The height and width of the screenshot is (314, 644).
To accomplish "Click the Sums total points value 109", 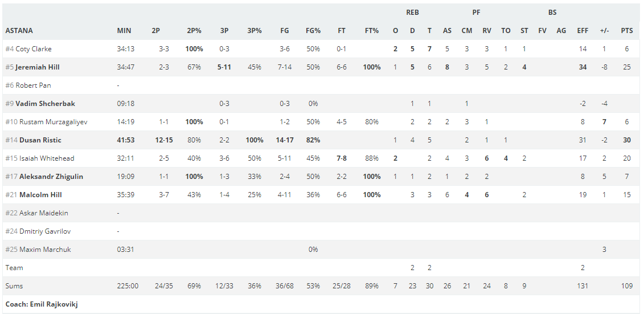I will pyautogui.click(x=627, y=286).
